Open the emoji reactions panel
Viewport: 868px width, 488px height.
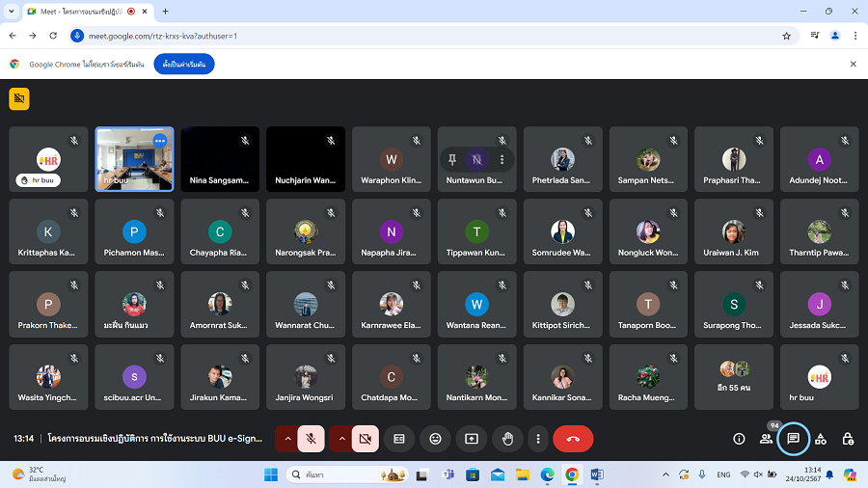coord(435,439)
